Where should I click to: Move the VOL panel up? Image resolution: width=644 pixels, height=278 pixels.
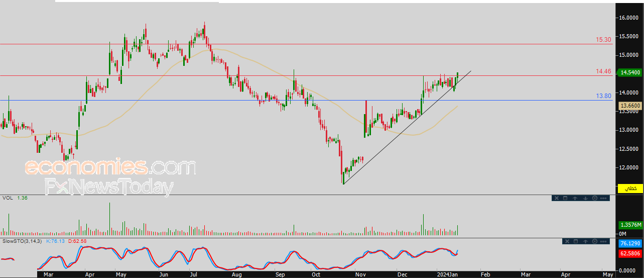point(575,198)
